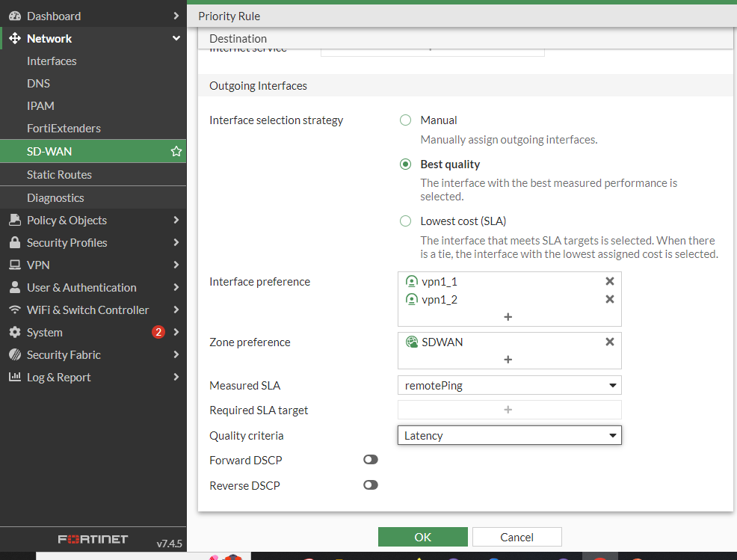Collapse the Network menu chevron
The image size is (737, 560).
tap(176, 39)
